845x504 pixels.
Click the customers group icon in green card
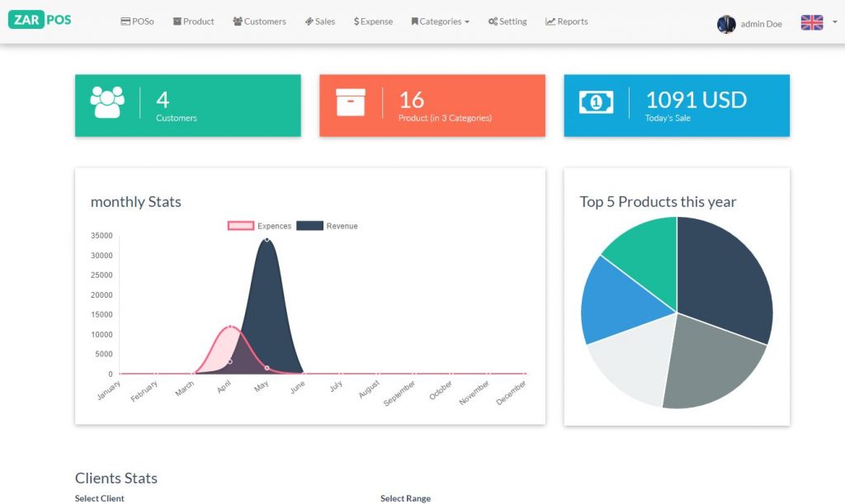(107, 102)
